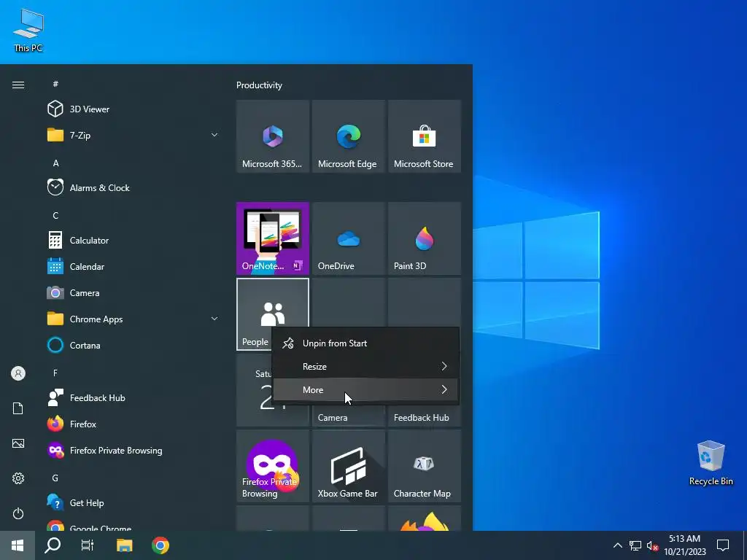Launch Google Chrome from the taskbar

point(160,545)
